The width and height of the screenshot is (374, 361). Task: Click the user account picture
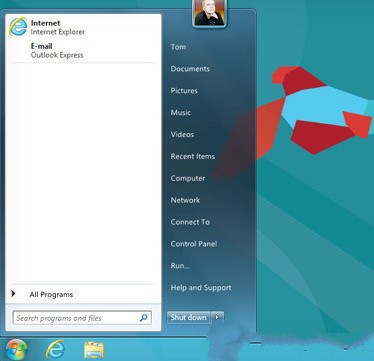pyautogui.click(x=210, y=12)
